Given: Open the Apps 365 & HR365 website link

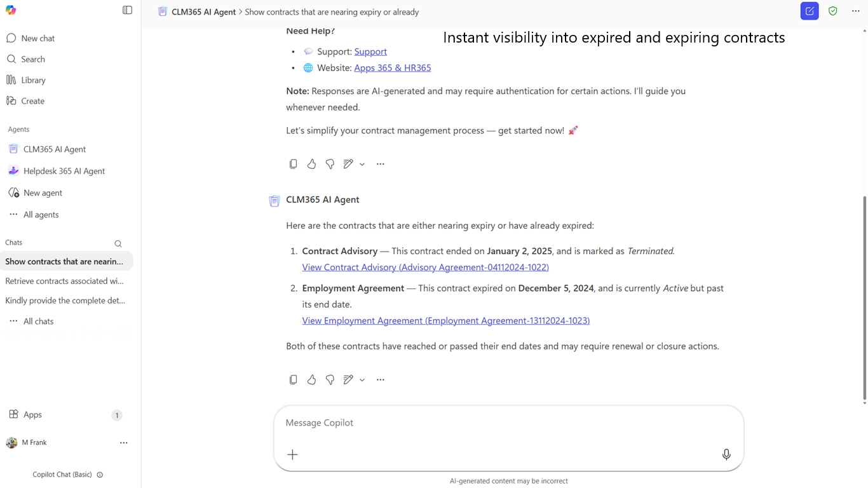Looking at the screenshot, I should (393, 68).
